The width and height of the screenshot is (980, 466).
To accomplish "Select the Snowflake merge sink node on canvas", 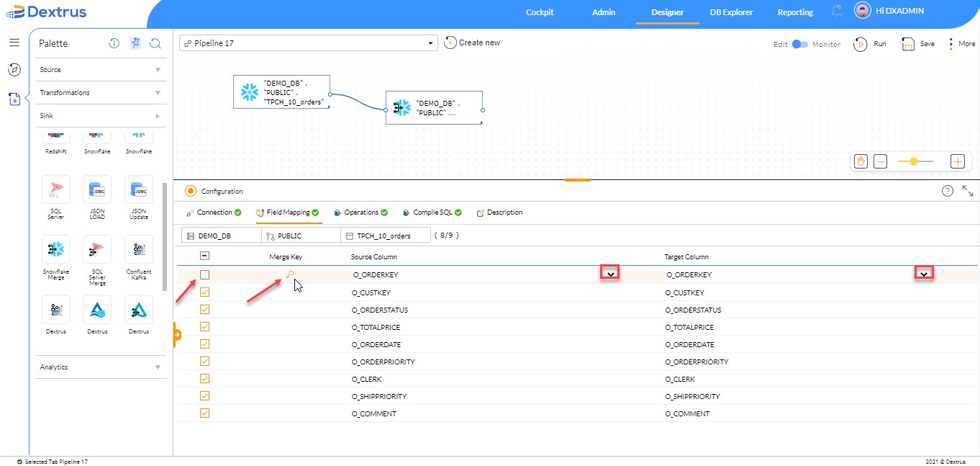I will (434, 107).
